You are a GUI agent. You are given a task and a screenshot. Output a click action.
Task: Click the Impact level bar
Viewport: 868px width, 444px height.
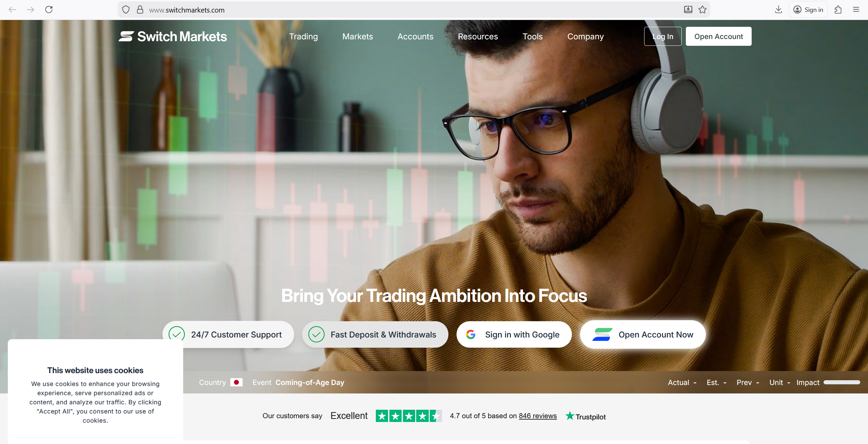[842, 382]
